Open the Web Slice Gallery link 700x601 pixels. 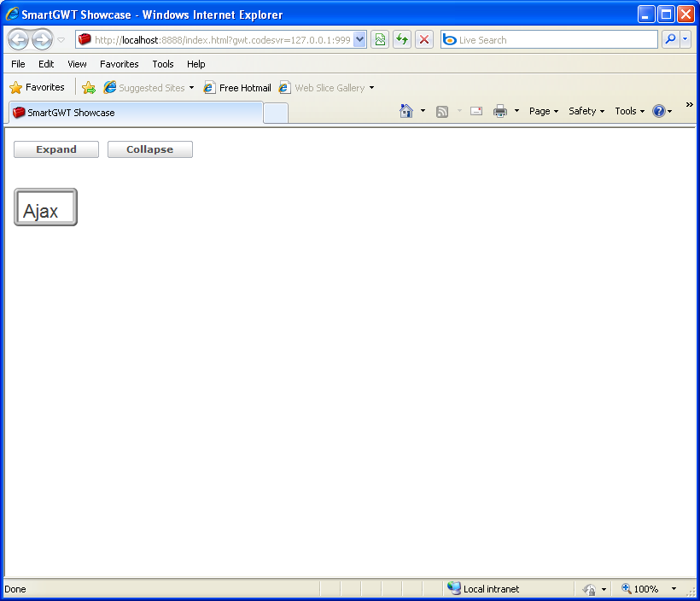[x=322, y=88]
